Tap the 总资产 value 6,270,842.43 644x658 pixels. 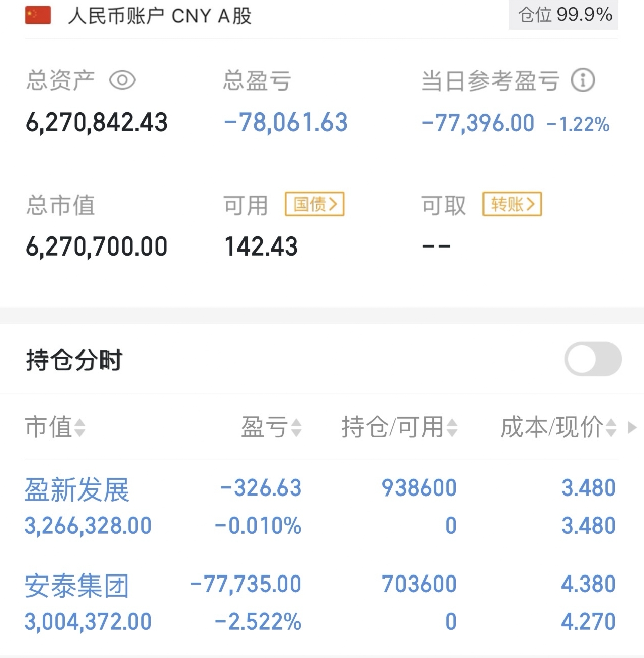pos(97,123)
